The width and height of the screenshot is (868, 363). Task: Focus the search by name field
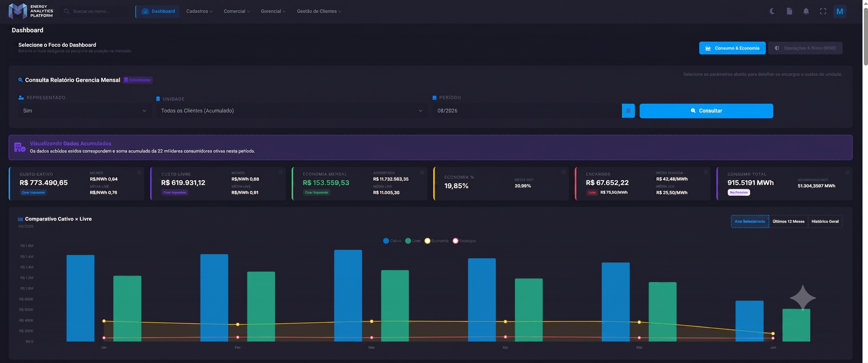(94, 11)
